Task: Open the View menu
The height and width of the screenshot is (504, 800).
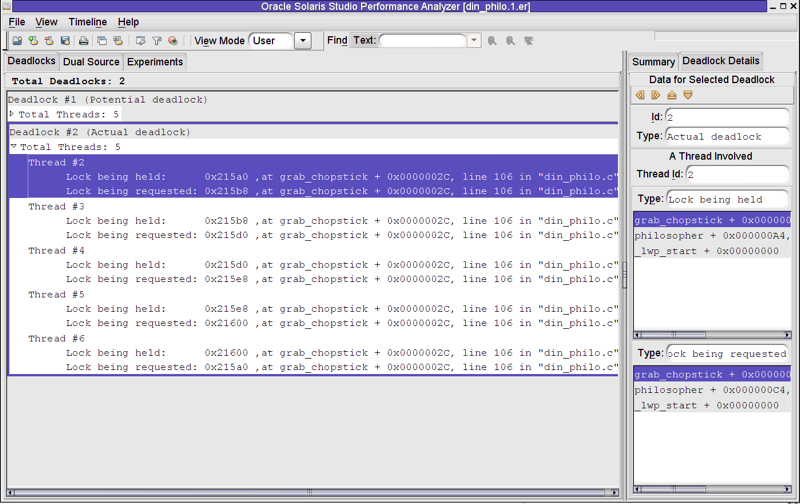Action: click(x=46, y=22)
